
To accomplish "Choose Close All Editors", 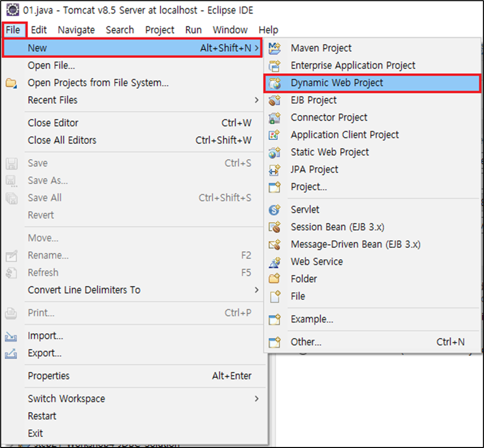I will 133,140.
